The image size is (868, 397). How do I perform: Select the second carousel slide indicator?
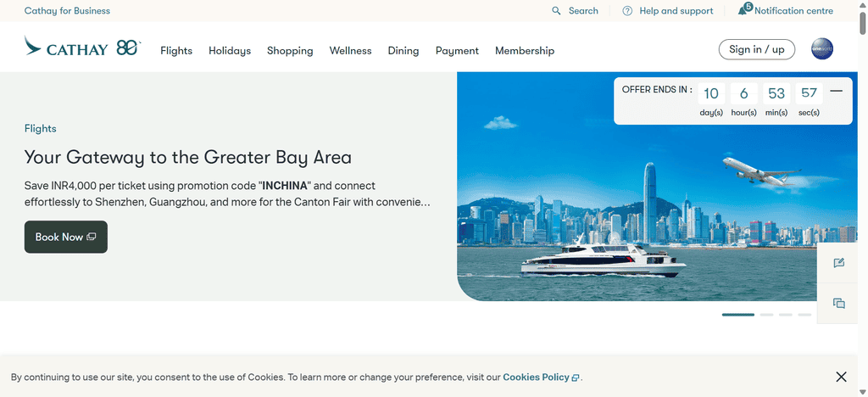click(766, 315)
